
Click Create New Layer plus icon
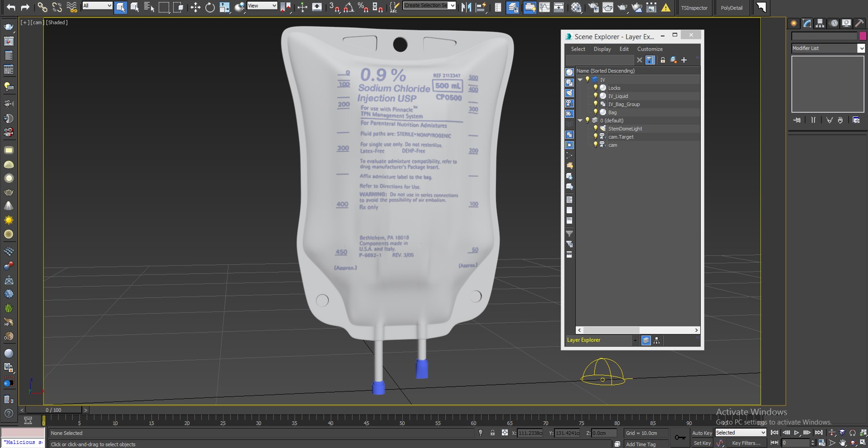[x=684, y=60]
